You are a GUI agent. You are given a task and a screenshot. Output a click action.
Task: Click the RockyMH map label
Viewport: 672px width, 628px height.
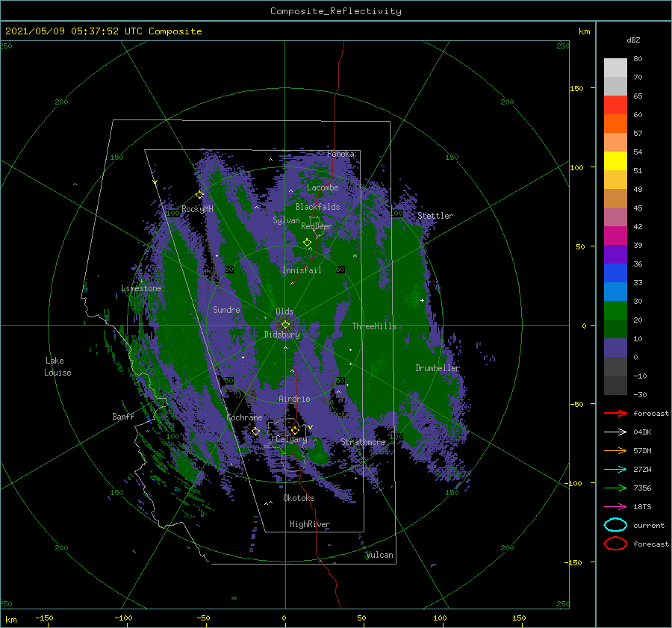(198, 209)
